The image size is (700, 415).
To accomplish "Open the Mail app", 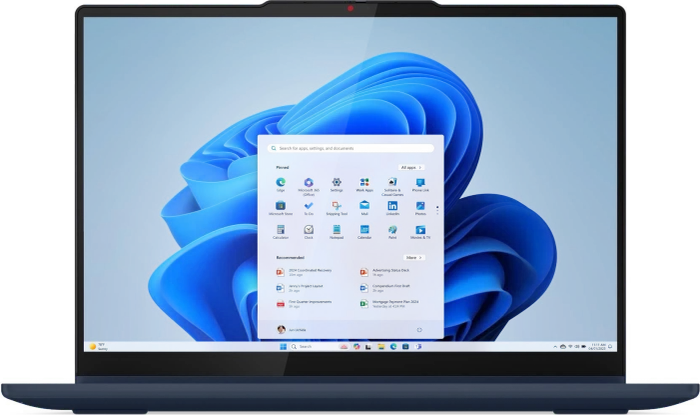I will [364, 206].
